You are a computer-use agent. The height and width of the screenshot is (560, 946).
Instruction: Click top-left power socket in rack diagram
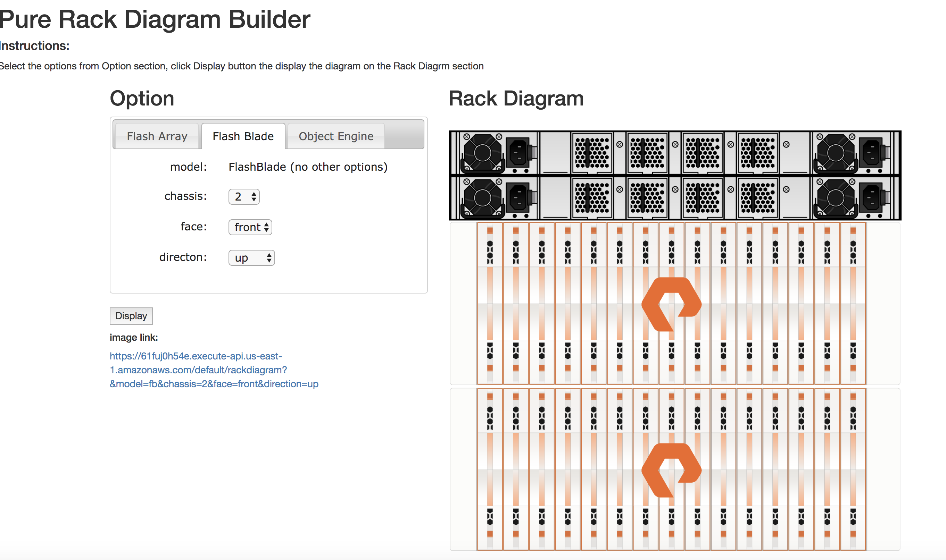coord(518,152)
